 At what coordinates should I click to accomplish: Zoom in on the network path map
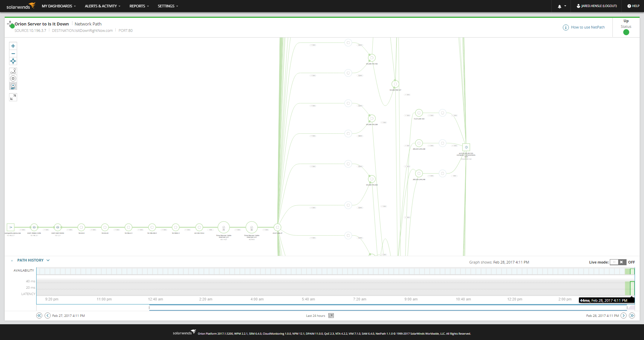13,46
